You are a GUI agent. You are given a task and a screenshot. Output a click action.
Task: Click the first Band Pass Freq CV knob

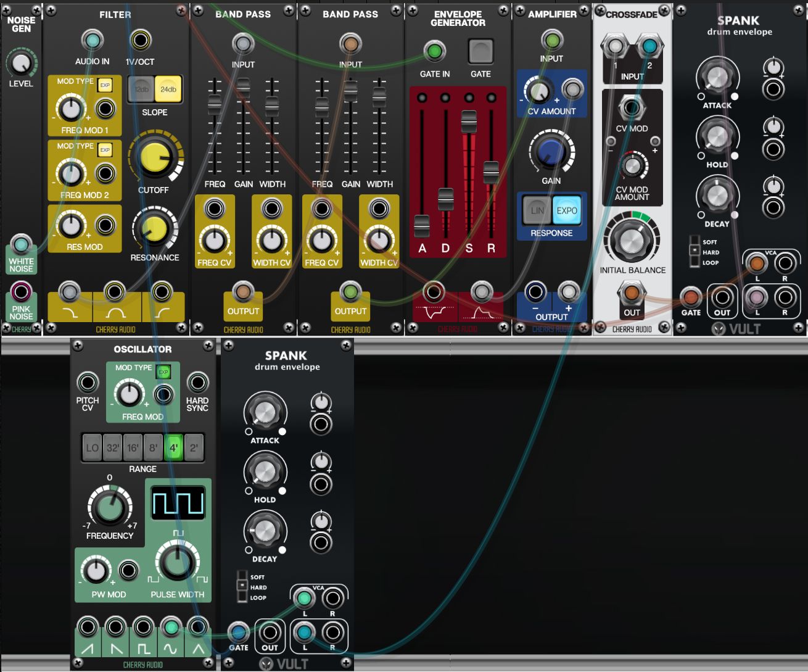click(x=214, y=239)
